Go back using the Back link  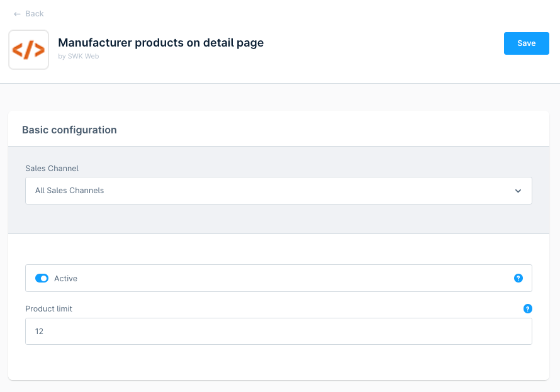click(28, 14)
